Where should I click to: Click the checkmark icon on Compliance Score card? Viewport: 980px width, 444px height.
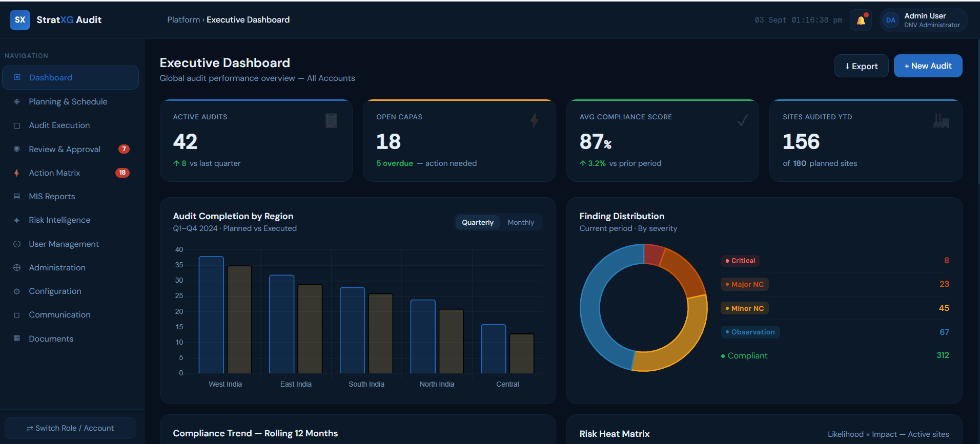pyautogui.click(x=742, y=120)
